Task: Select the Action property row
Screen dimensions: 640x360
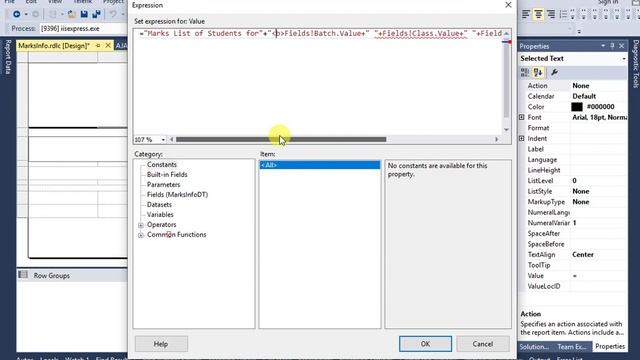Action: [573, 86]
